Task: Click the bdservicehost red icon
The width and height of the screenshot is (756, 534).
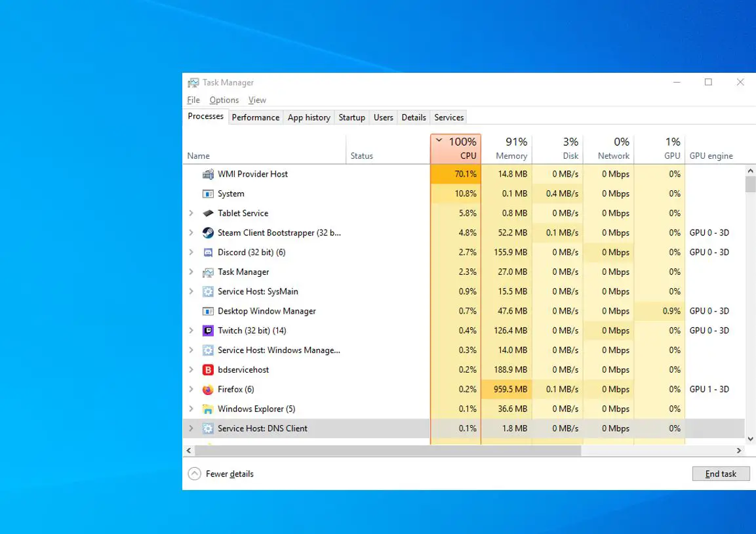Action: pyautogui.click(x=208, y=370)
